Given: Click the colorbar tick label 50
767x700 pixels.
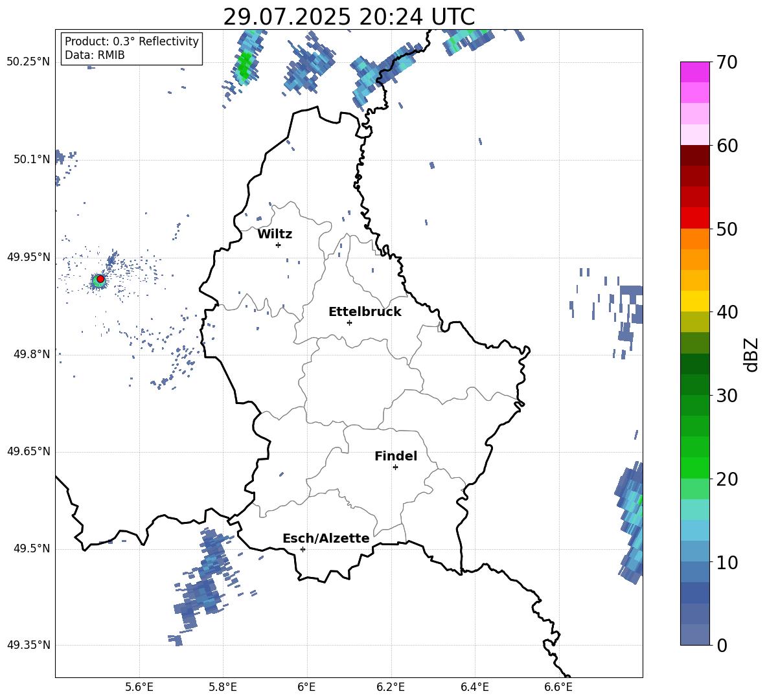Looking at the screenshot, I should tap(727, 229).
